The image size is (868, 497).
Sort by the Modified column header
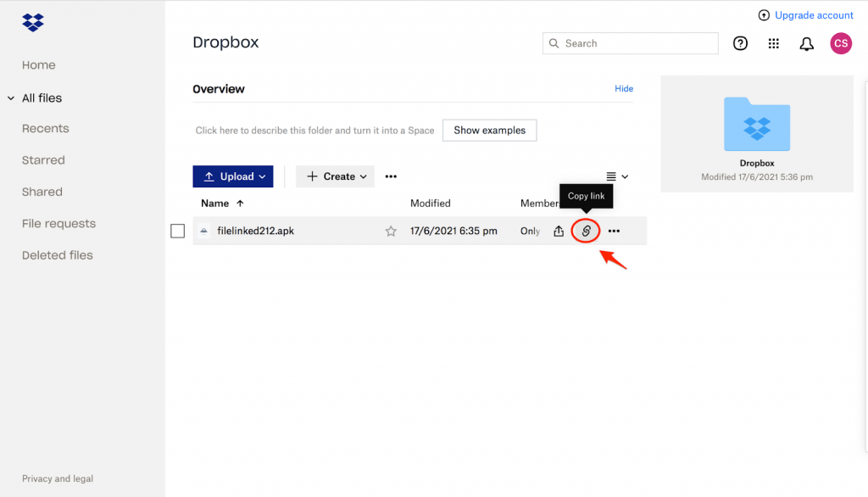[430, 204]
